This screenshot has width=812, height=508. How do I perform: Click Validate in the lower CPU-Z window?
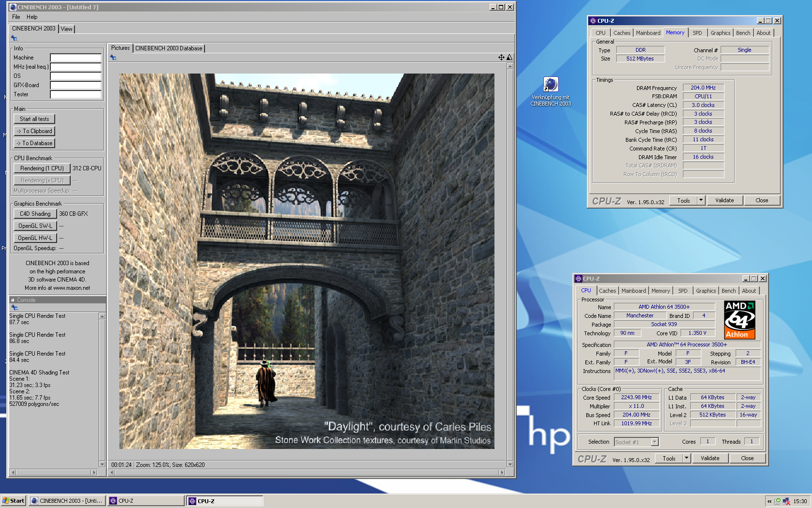click(x=710, y=458)
